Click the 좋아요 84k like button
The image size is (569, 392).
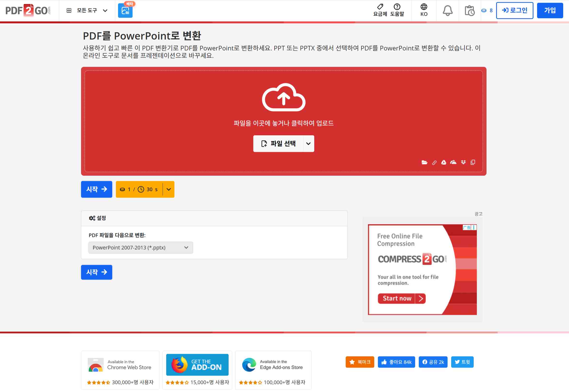(x=396, y=362)
